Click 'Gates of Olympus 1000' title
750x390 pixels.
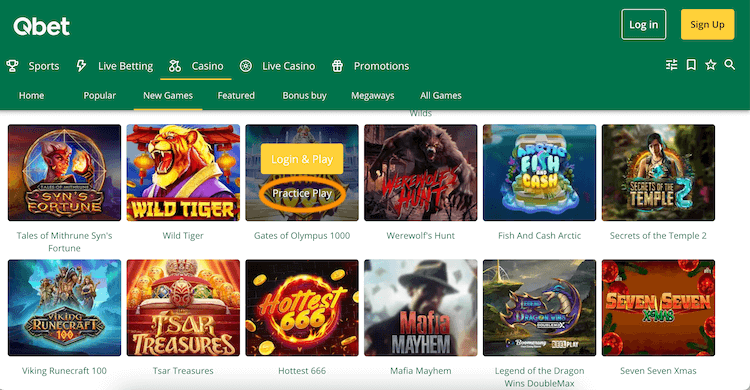pyautogui.click(x=302, y=235)
